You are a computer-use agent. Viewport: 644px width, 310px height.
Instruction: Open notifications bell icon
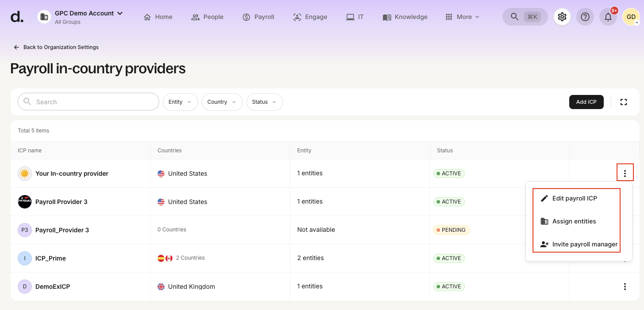click(608, 17)
